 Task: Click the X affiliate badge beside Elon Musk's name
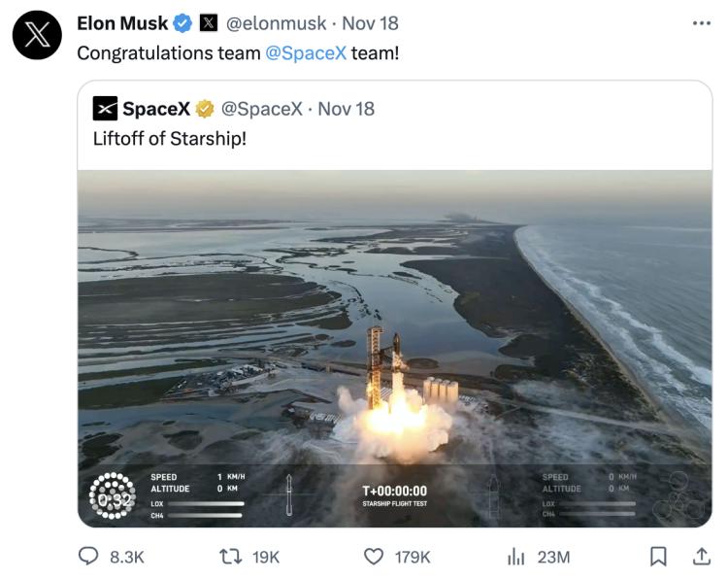point(209,23)
